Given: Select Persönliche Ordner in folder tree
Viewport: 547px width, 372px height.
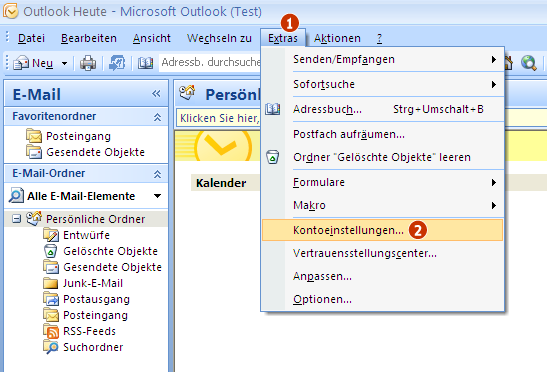Looking at the screenshot, I should click(96, 219).
